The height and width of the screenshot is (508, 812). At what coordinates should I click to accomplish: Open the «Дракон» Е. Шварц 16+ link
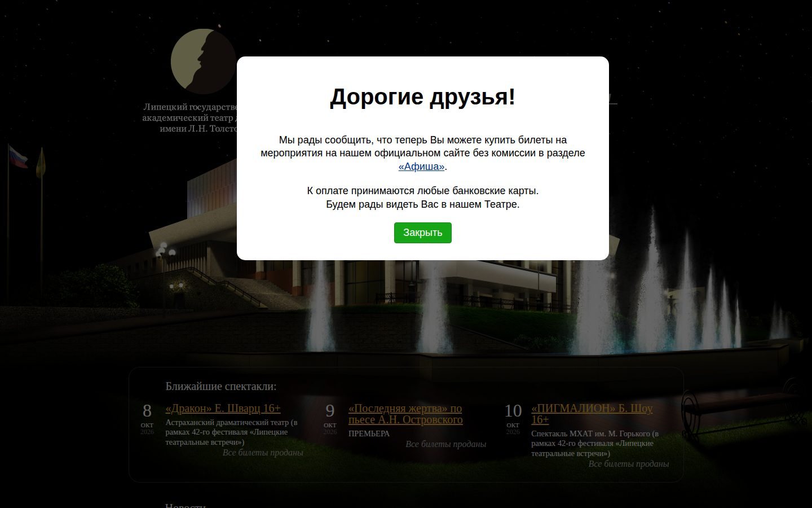(223, 408)
